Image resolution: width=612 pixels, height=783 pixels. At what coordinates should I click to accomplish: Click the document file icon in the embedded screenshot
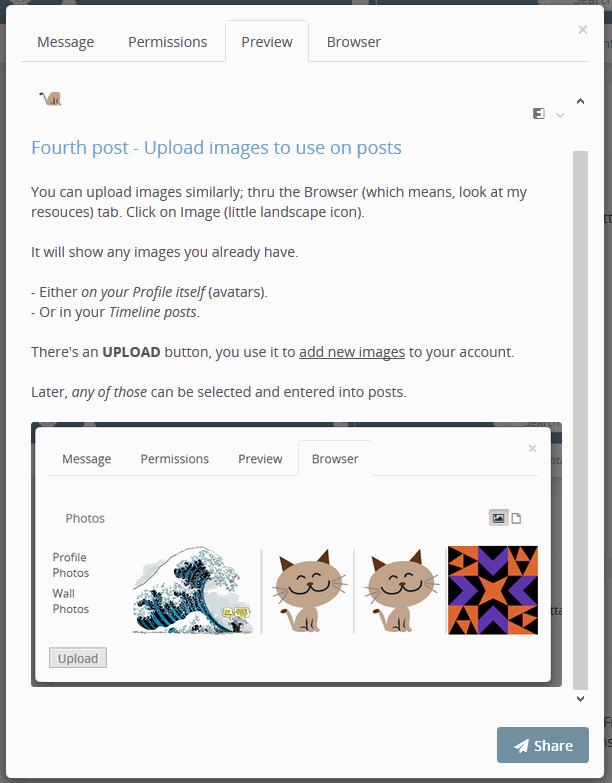(517, 518)
